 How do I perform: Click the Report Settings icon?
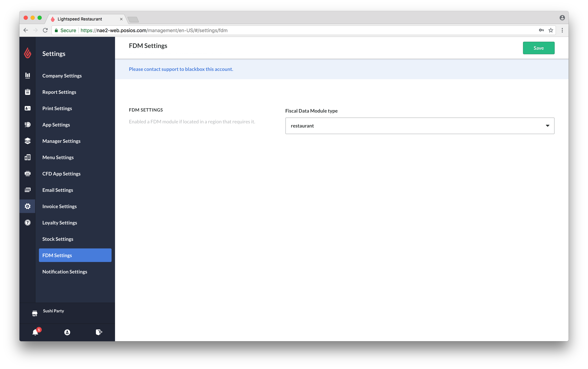(x=28, y=92)
